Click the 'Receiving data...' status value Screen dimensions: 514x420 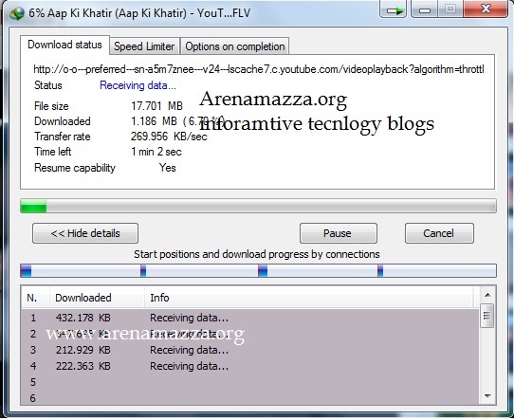click(138, 85)
